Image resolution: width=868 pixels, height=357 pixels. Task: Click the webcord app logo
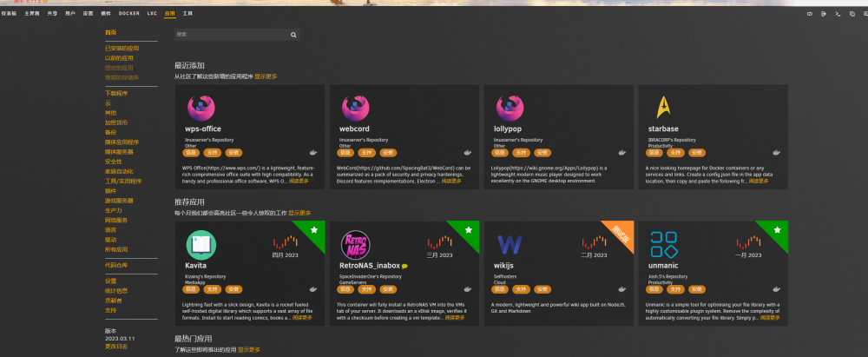pos(355,108)
